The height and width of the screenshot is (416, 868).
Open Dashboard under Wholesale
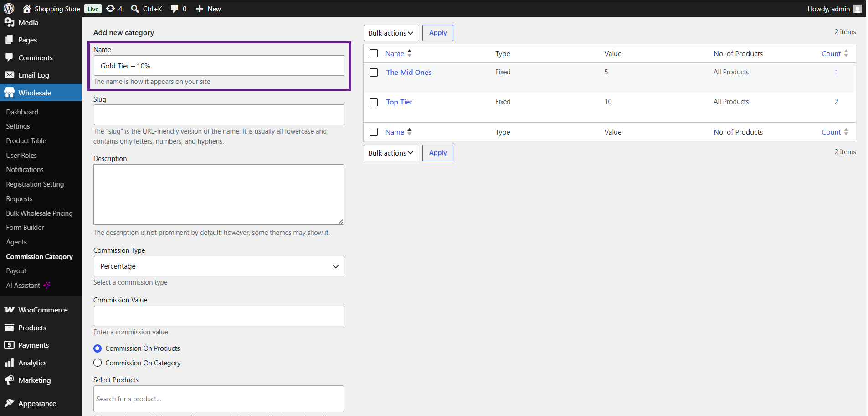(22, 112)
